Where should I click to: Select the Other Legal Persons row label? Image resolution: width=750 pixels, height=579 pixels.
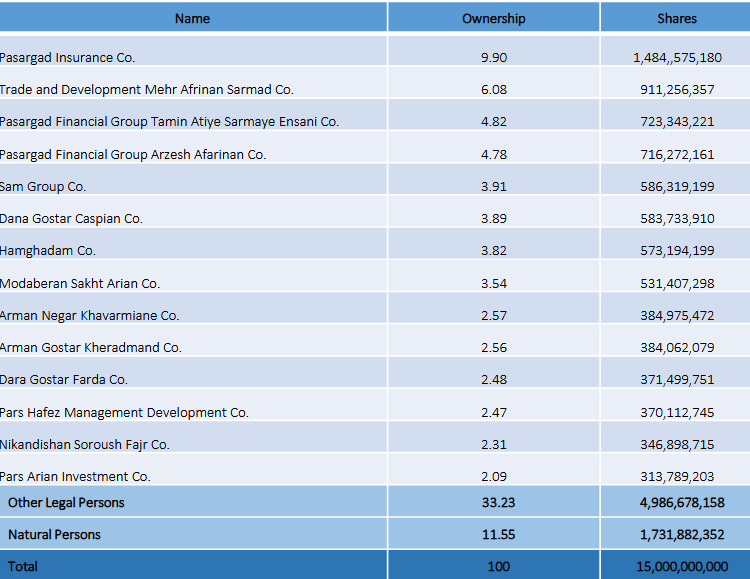(66, 502)
